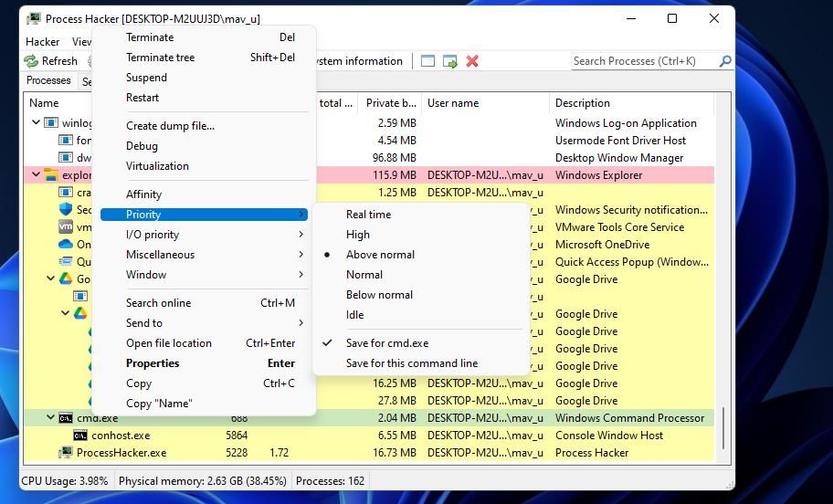Click the winlogon process icon
Image resolution: width=833 pixels, height=504 pixels.
(51, 122)
